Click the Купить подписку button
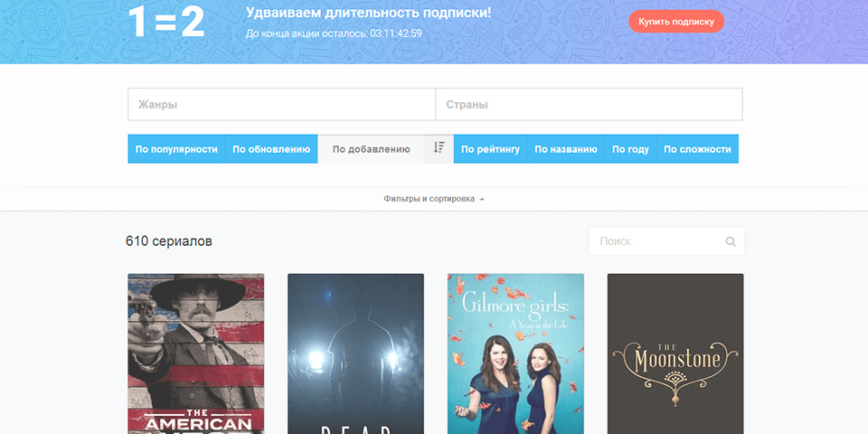Screen dimensions: 868x434 [x=676, y=22]
